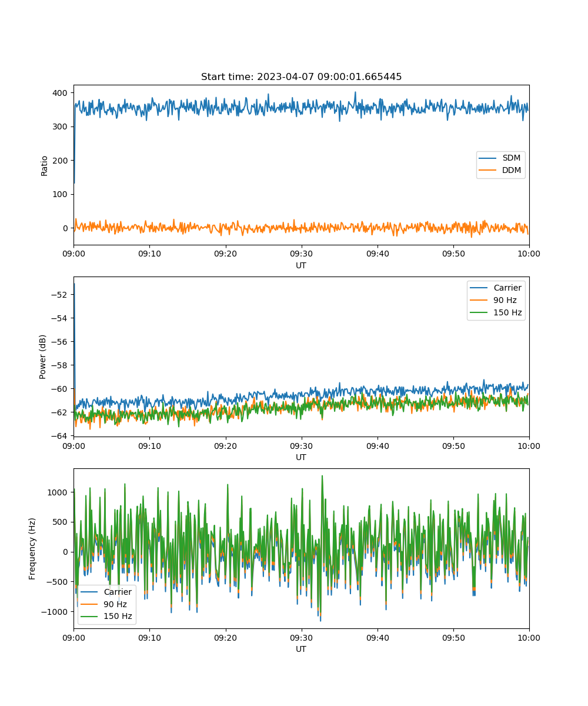Click the 09:30 tick under the Frequency plot
The height and width of the screenshot is (706, 588).
pos(301,637)
